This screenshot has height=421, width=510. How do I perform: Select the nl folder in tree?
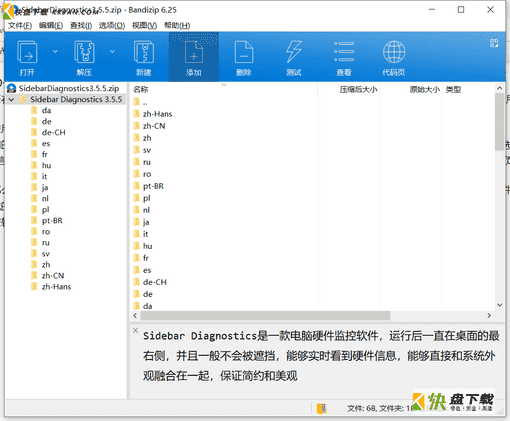(x=45, y=199)
